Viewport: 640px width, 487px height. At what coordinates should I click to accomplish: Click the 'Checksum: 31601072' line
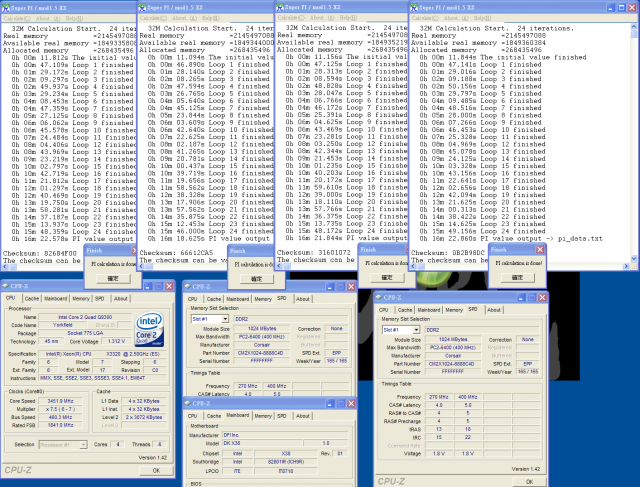pos(314,253)
